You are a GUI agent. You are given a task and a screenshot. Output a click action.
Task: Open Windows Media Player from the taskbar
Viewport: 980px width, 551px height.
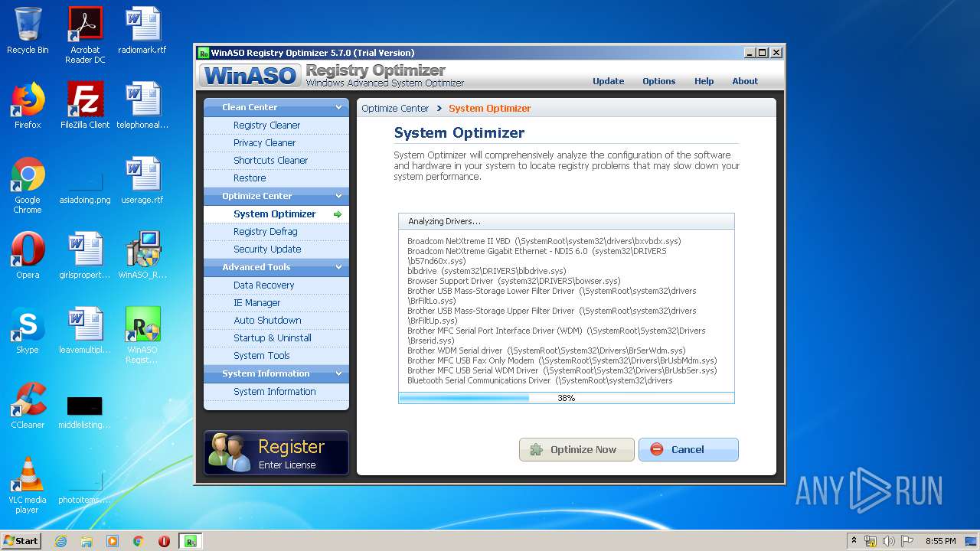(x=113, y=541)
